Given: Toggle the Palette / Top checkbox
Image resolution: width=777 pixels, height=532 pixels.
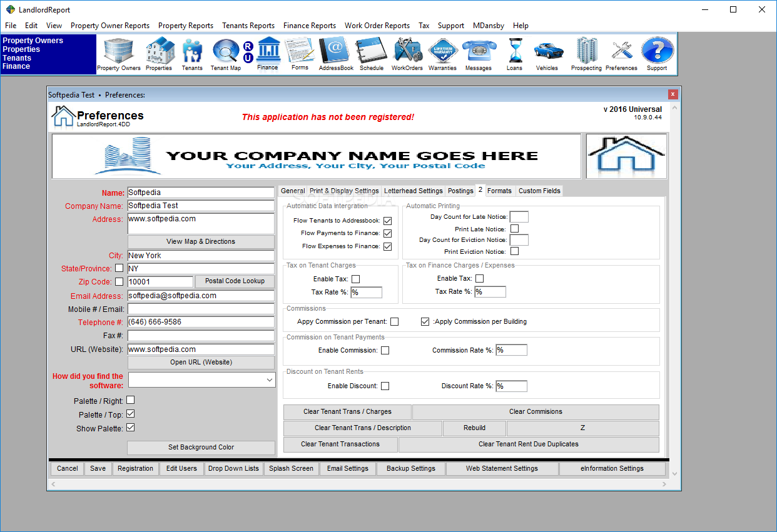Looking at the screenshot, I should coord(131,414).
